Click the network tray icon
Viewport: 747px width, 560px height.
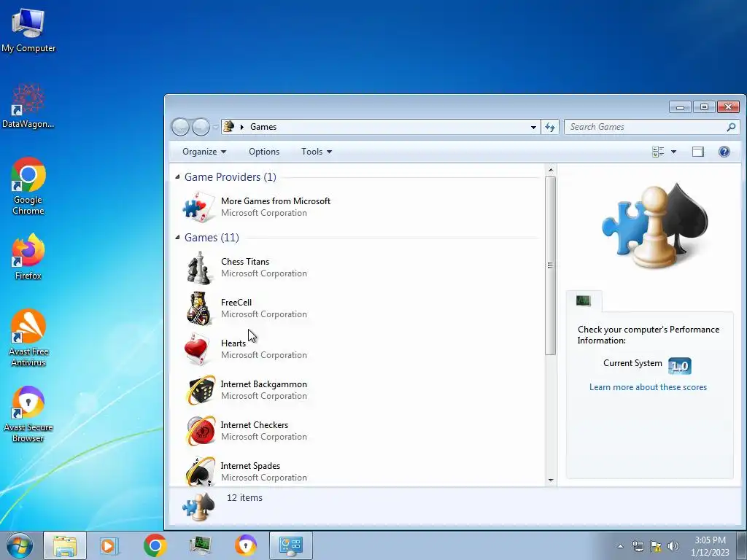click(638, 546)
